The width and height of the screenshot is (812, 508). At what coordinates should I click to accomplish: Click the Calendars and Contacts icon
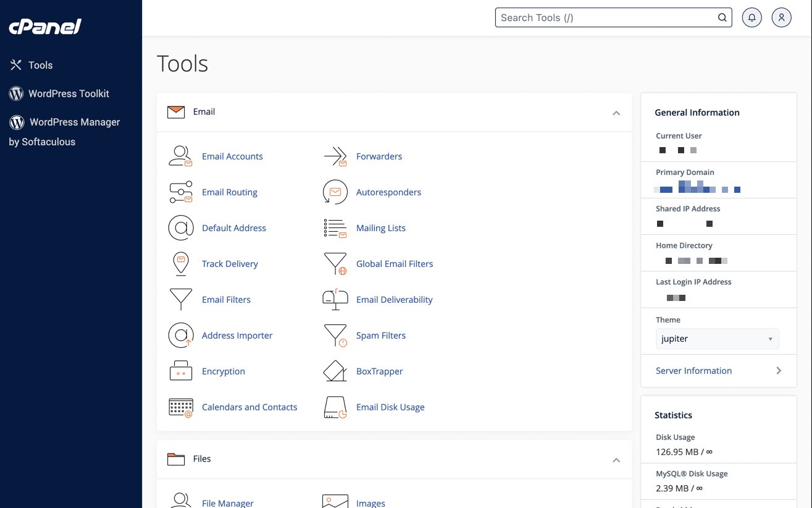point(181,407)
